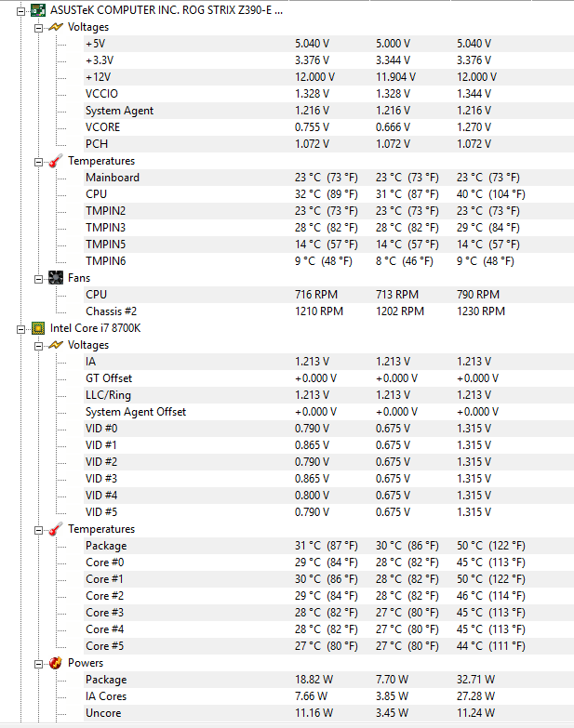The width and height of the screenshot is (574, 728).
Task: Collapse the motherboard Temperatures group
Action: click(x=39, y=161)
